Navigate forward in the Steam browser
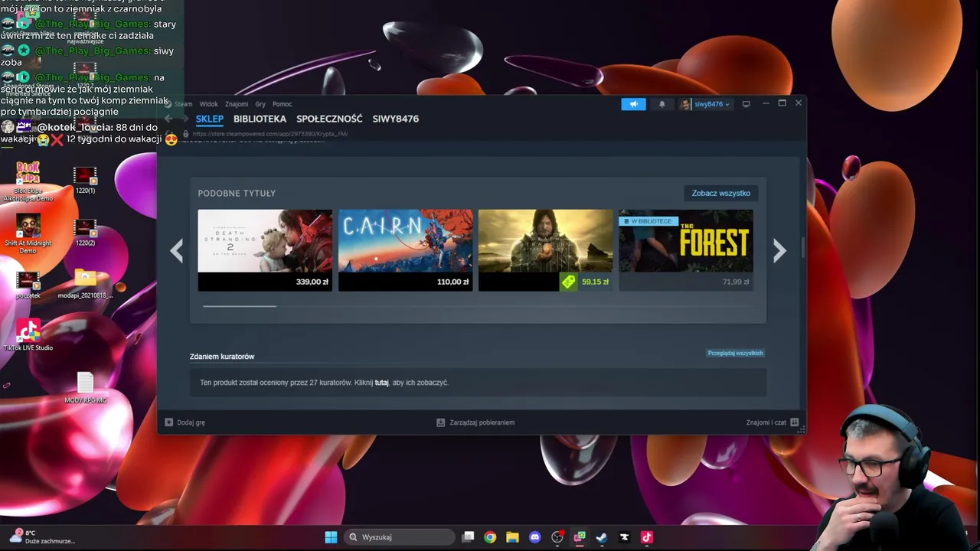980x551 pixels. tap(183, 119)
